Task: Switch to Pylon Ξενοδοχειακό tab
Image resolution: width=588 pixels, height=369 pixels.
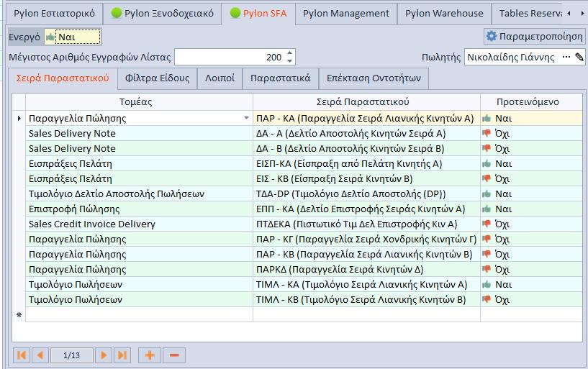Action: tap(162, 14)
